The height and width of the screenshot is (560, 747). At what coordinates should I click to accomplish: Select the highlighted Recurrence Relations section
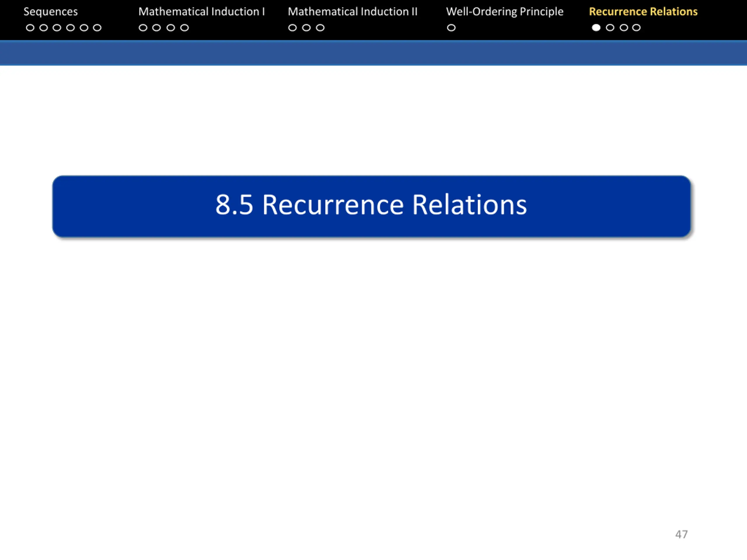643,12
